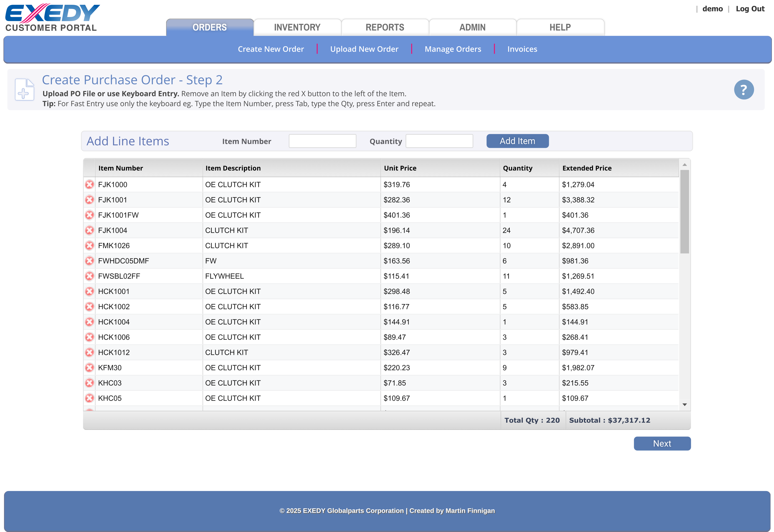This screenshot has height=532, width=774.
Task: Click the Total Qty 220 text
Action: tap(532, 420)
